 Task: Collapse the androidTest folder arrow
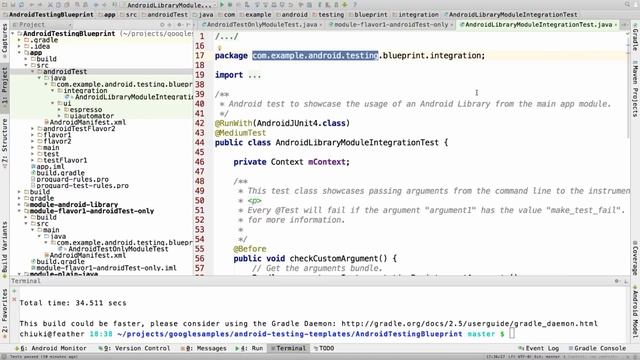click(33, 71)
